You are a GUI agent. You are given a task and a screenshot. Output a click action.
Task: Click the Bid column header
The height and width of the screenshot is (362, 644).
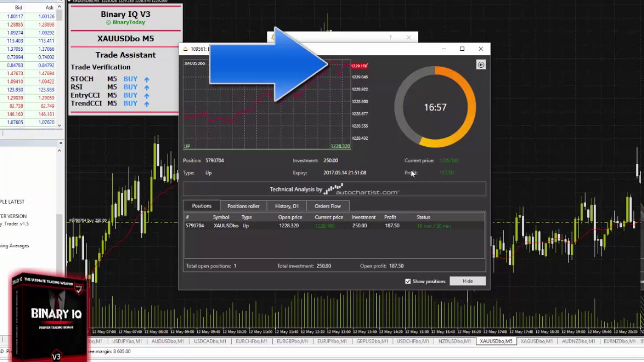coord(19,8)
